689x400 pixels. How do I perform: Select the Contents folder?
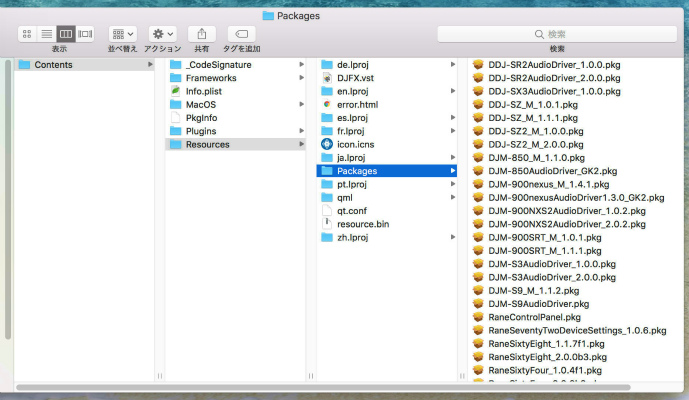(x=84, y=65)
